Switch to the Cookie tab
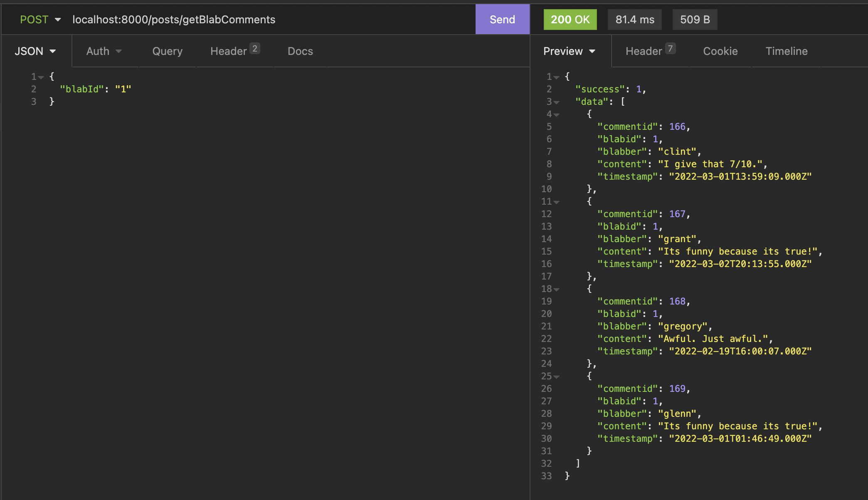 (720, 51)
